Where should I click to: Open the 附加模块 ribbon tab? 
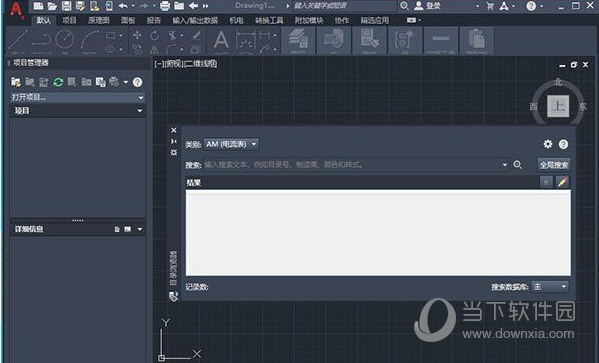(309, 20)
